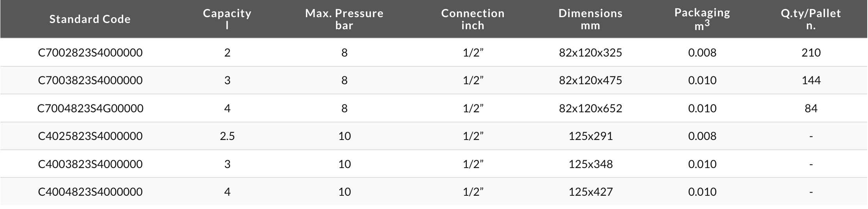
Task: Click the Max. Pressure bar header
Action: [x=344, y=19]
